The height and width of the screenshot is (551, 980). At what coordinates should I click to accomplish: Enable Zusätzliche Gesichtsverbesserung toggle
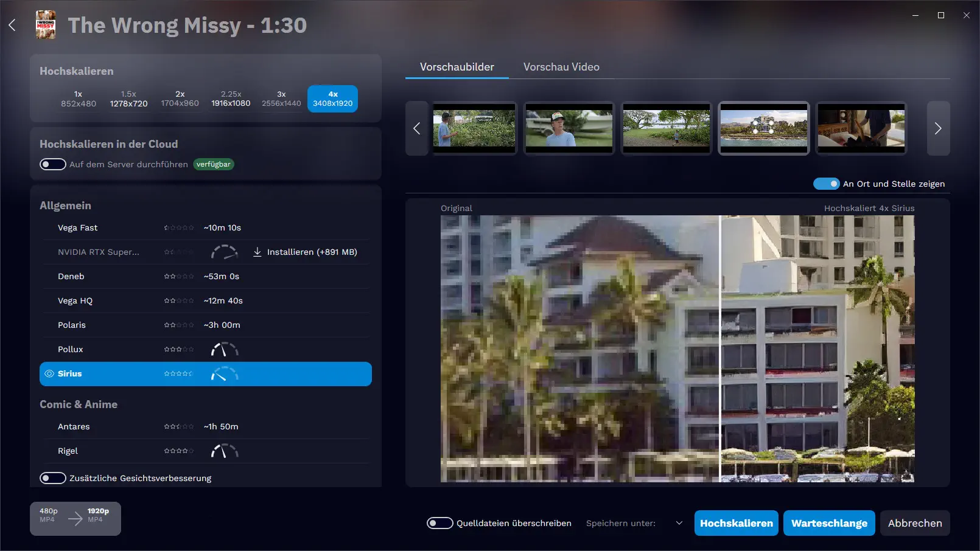(53, 478)
